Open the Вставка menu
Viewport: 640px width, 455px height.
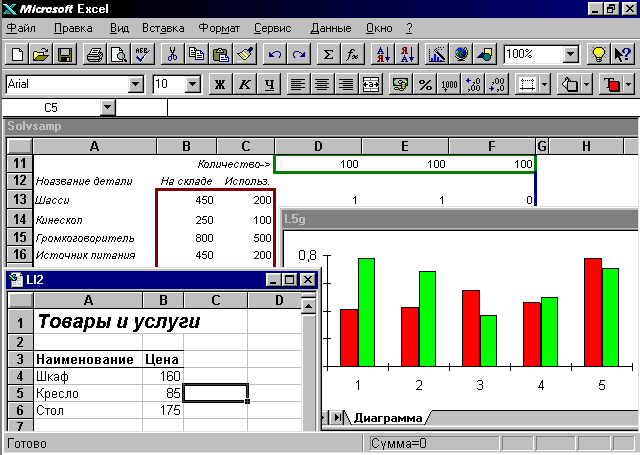tap(163, 28)
